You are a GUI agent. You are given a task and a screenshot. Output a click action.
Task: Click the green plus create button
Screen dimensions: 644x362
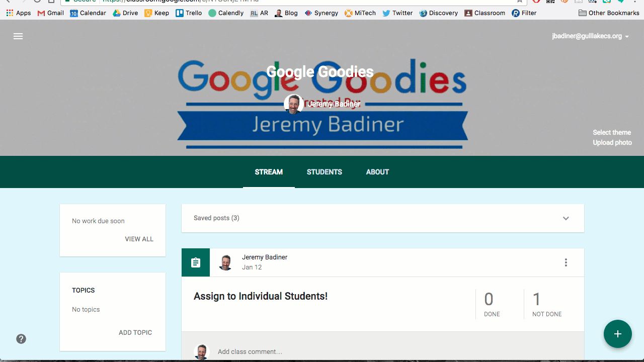tap(618, 334)
